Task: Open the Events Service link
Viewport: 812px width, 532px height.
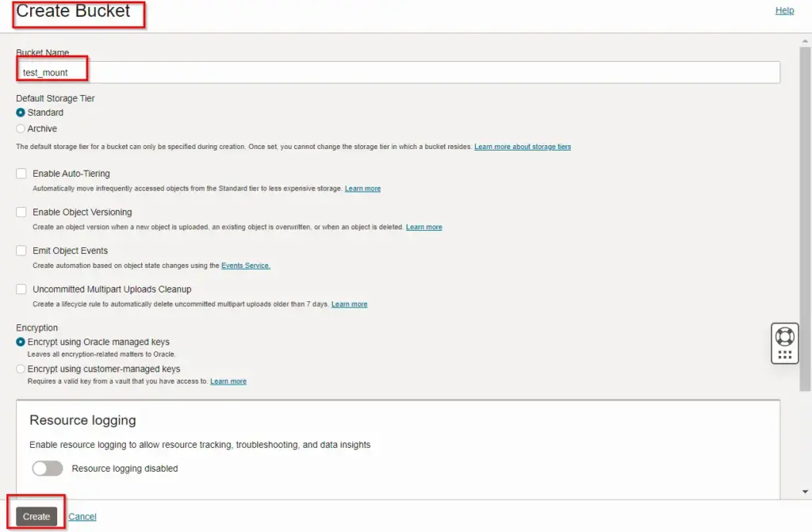Action: point(245,266)
